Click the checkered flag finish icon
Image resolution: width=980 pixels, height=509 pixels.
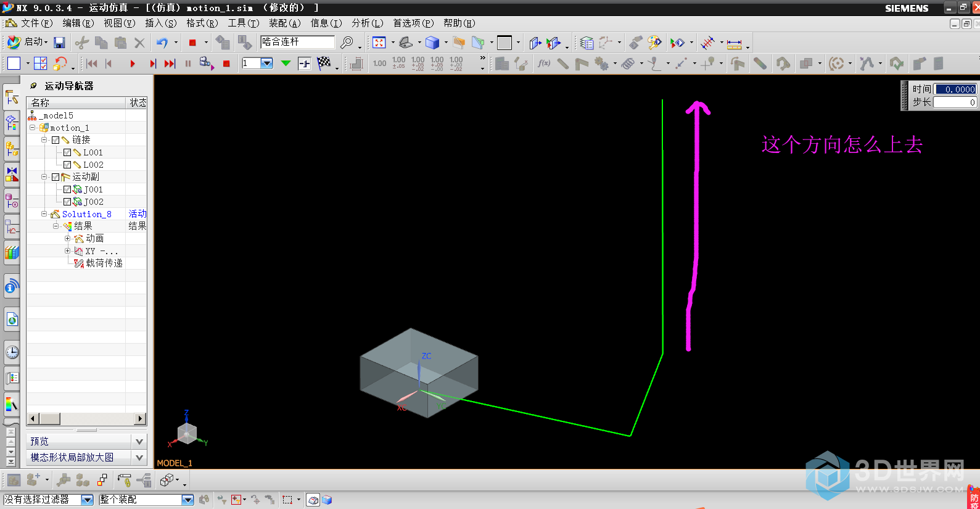click(324, 63)
